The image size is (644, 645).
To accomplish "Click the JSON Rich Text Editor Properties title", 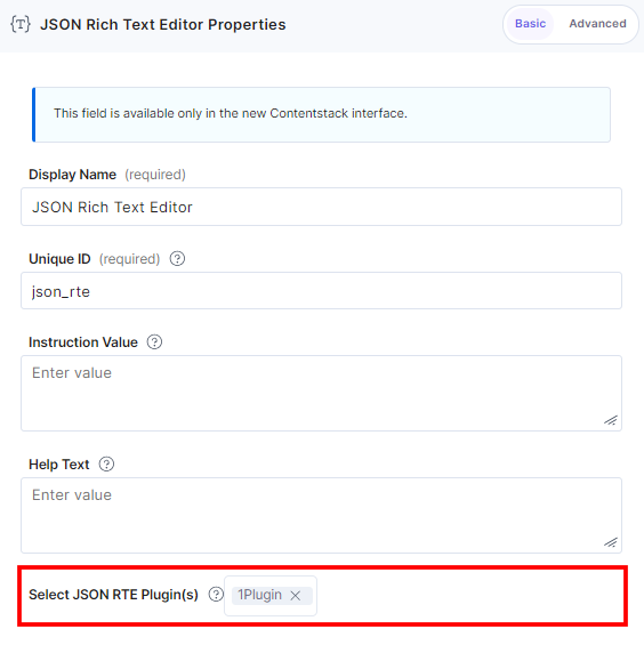I will [x=163, y=24].
